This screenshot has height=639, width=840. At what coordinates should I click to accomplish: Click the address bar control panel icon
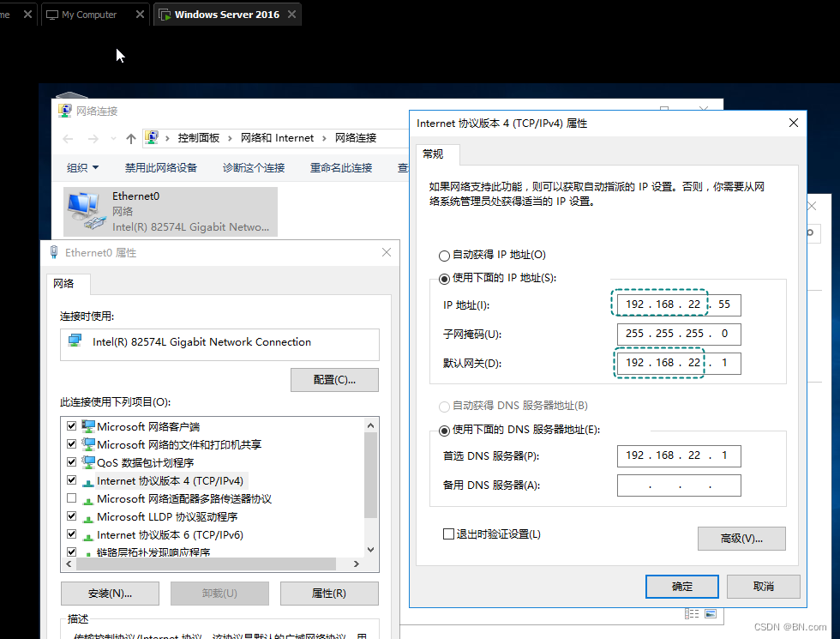153,137
